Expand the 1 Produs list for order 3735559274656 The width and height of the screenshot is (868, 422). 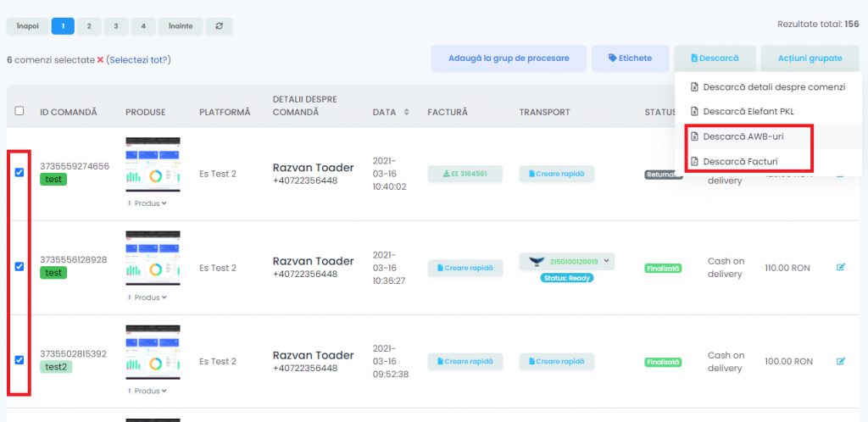point(147,203)
